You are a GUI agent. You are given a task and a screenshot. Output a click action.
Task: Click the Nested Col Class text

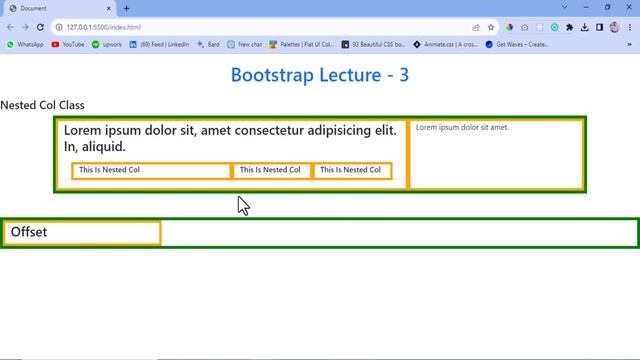[42, 105]
